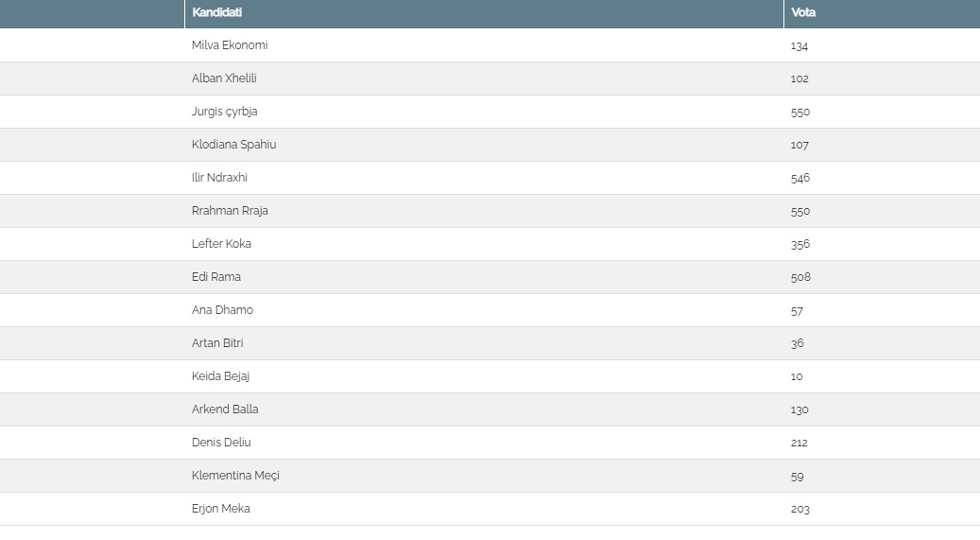Click the Kandidati column header

coord(216,13)
